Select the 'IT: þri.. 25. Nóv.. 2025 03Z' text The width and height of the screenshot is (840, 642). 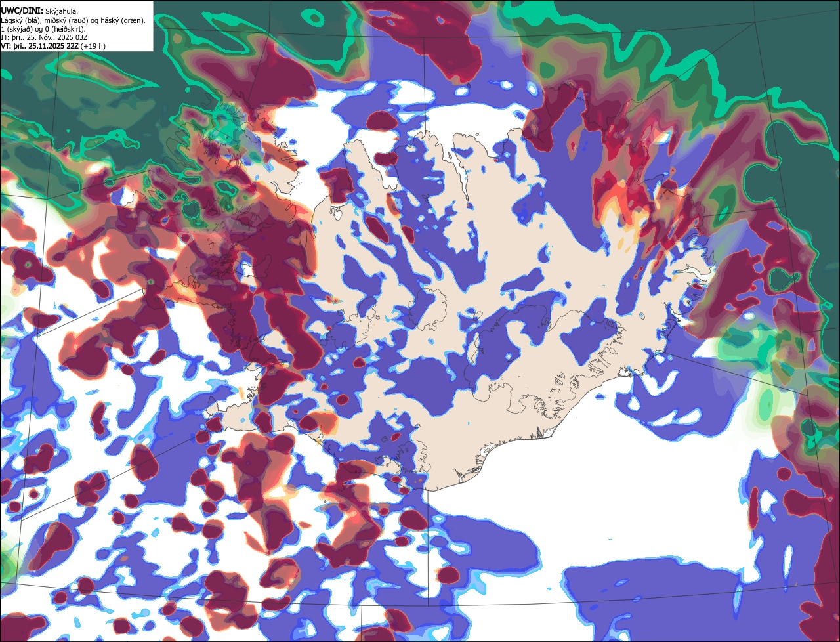[45, 37]
